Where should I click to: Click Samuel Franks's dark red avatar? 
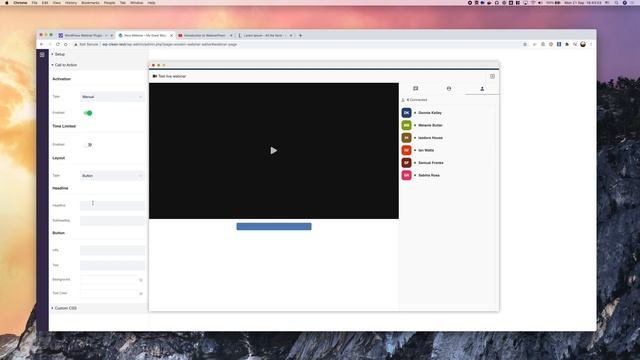pyautogui.click(x=407, y=163)
